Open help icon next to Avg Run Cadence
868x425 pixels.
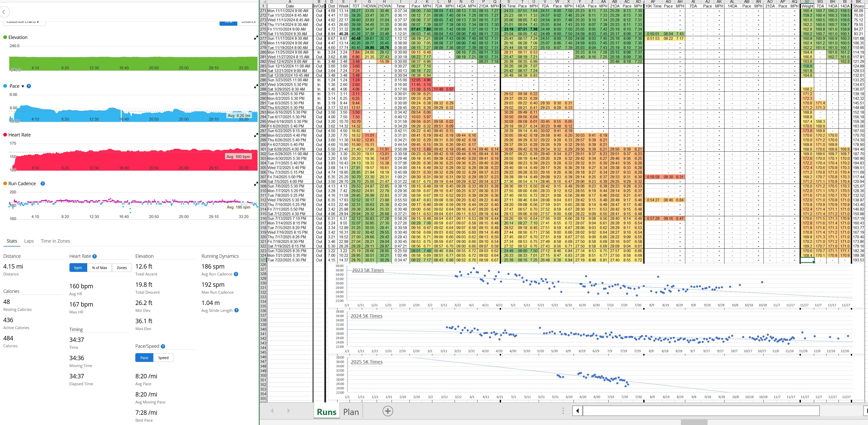(x=236, y=274)
